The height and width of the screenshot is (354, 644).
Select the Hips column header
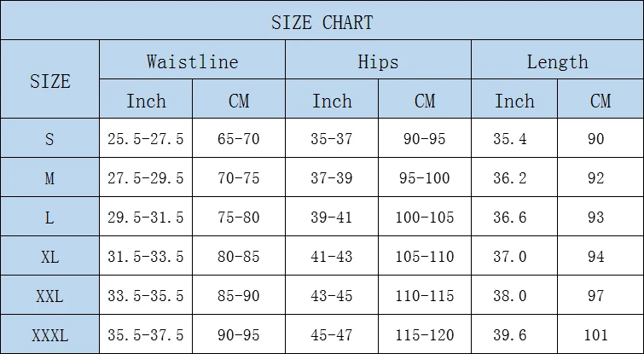[x=378, y=60]
